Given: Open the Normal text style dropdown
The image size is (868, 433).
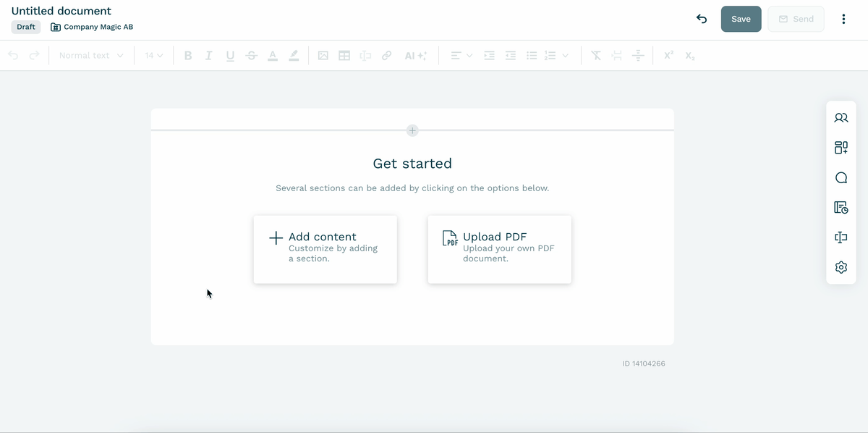Looking at the screenshot, I should point(91,55).
